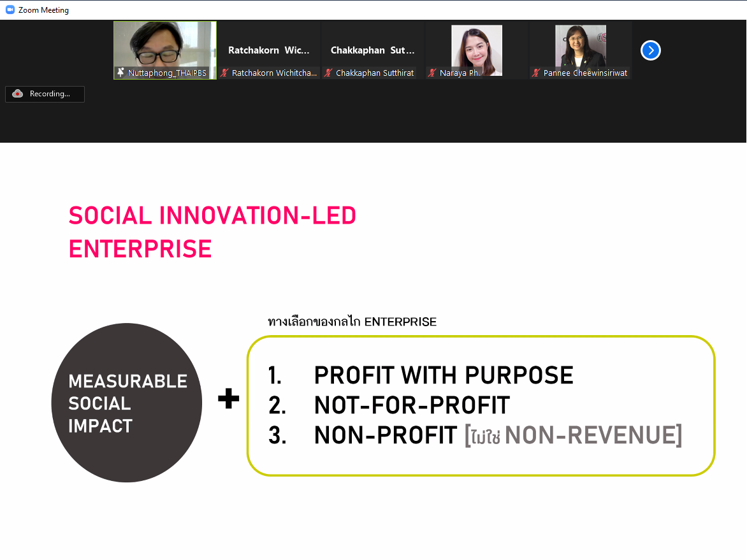This screenshot has width=747, height=560.
Task: Click the Profit With Purpose list item
Action: click(421, 375)
